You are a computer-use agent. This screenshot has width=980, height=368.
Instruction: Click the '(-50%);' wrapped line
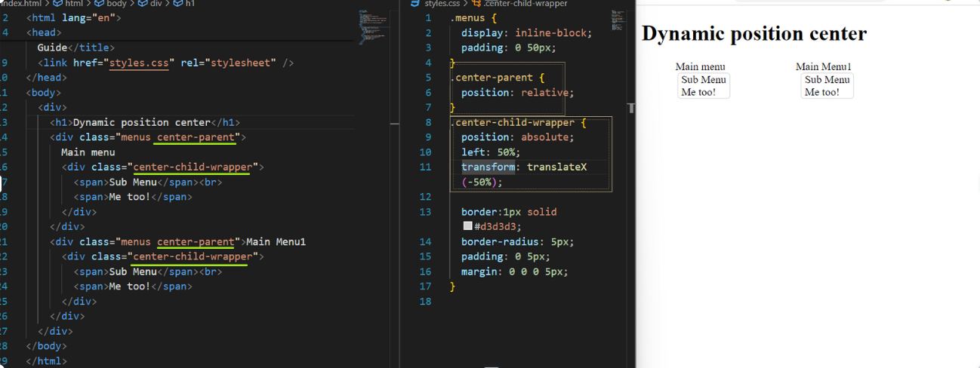[482, 182]
